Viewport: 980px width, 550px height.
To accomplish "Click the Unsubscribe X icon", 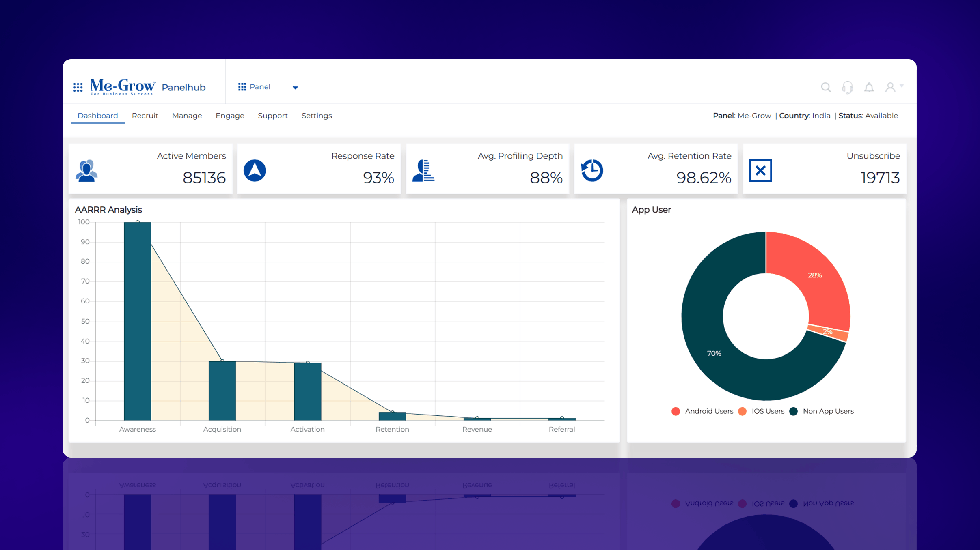I will 760,171.
